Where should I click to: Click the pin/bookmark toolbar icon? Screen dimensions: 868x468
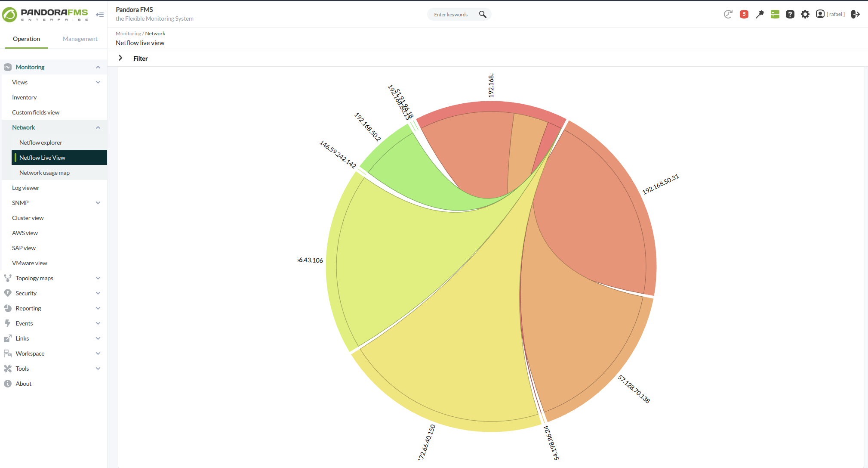[x=758, y=14]
